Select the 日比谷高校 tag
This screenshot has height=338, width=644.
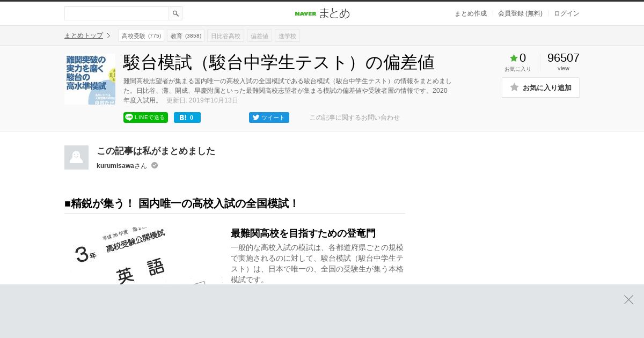225,35
